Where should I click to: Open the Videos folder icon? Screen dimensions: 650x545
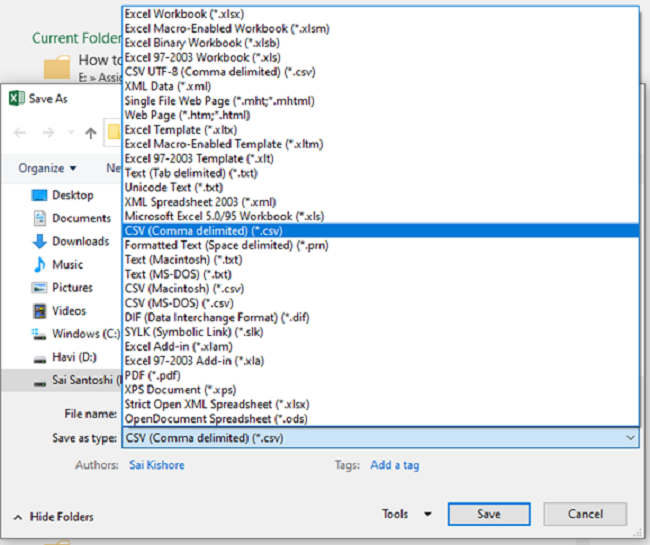[39, 311]
